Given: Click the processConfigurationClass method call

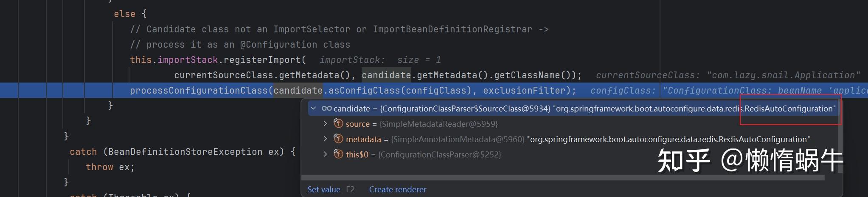Looking at the screenshot, I should [x=199, y=91].
